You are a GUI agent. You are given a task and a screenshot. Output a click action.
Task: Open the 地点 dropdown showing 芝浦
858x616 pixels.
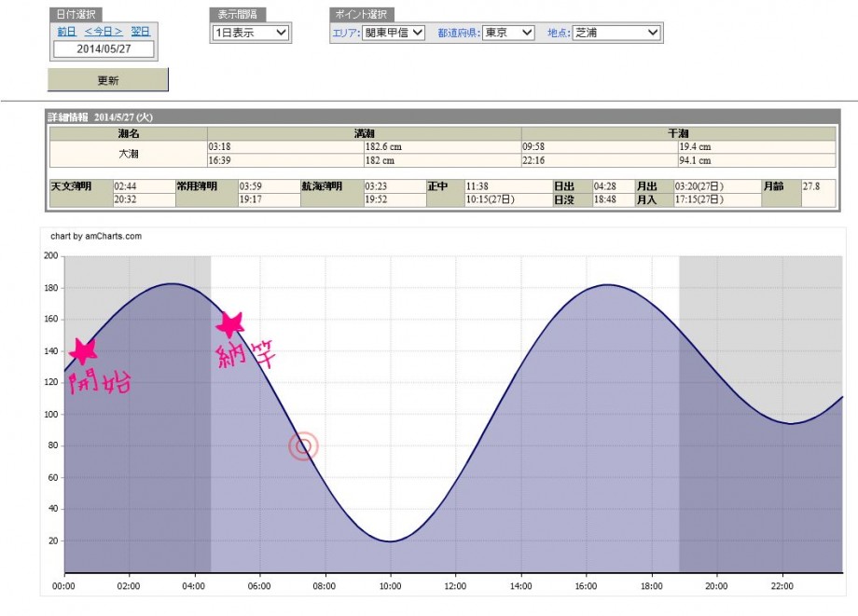click(616, 33)
